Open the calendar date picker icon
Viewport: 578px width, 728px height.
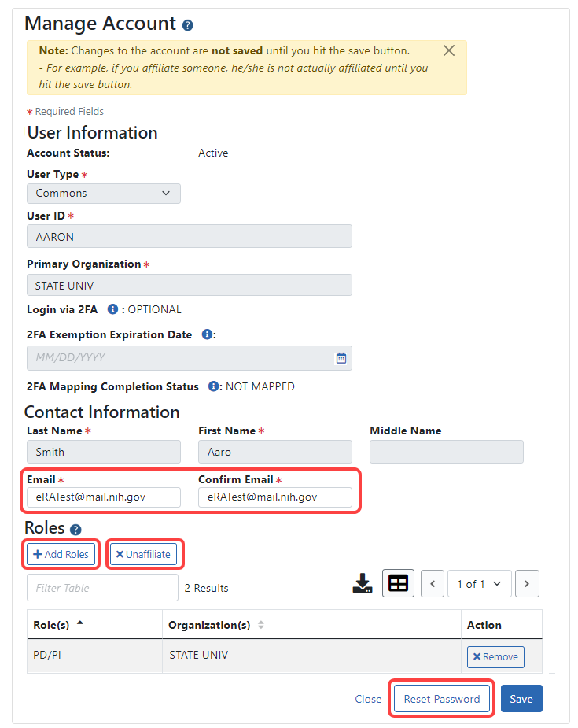[x=341, y=358]
